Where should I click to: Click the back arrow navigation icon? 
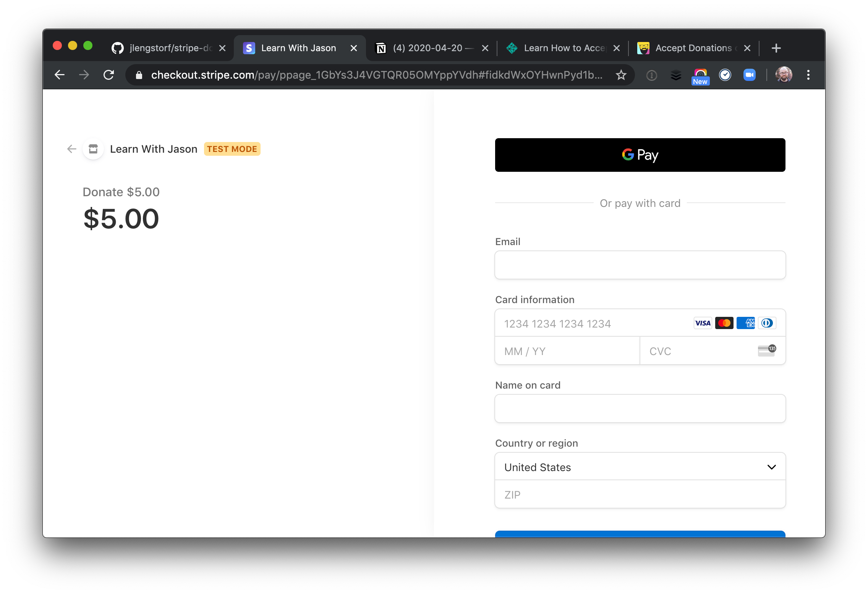(x=72, y=148)
